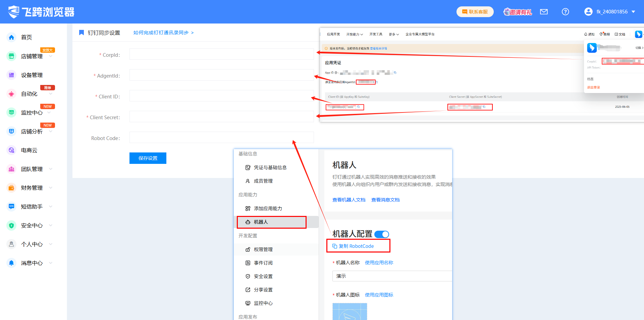Click the 监控中心 chart icon
This screenshot has height=320, width=644.
(x=11, y=112)
